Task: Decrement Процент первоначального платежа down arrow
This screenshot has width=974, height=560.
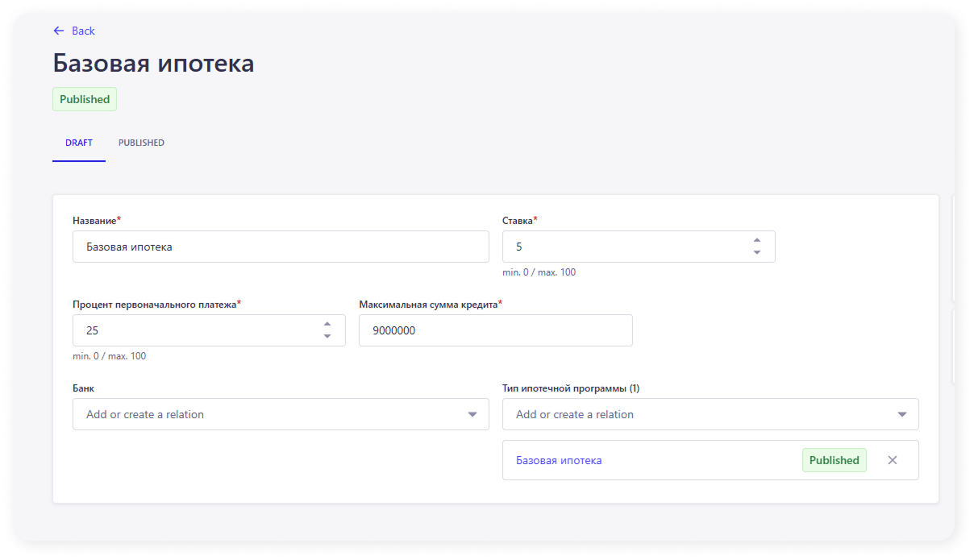Action: coord(327,337)
